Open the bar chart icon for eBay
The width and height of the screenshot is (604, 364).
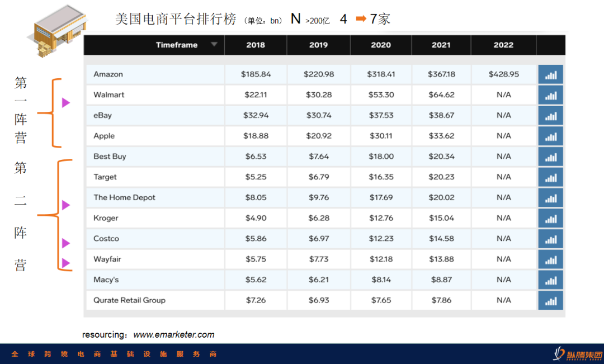(550, 116)
